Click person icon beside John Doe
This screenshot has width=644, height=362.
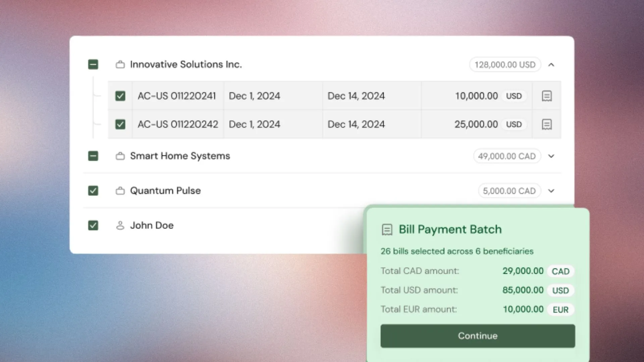click(x=120, y=226)
